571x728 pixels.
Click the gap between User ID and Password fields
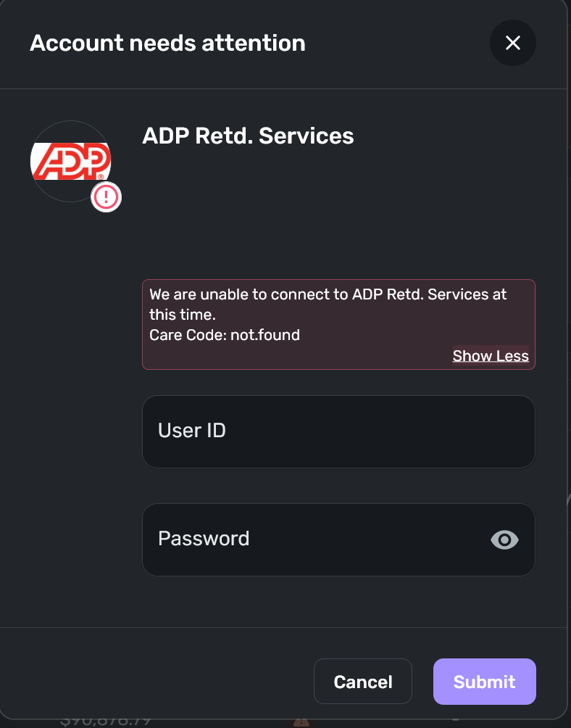click(338, 486)
